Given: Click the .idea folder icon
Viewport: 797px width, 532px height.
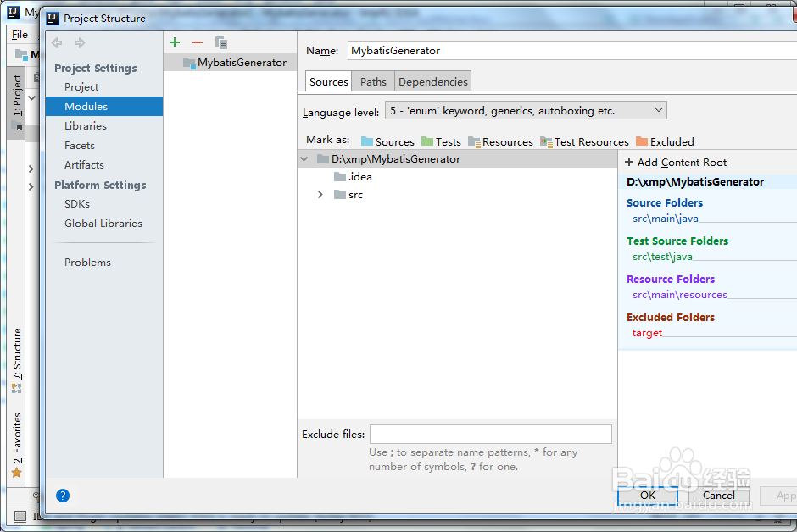Looking at the screenshot, I should click(340, 177).
